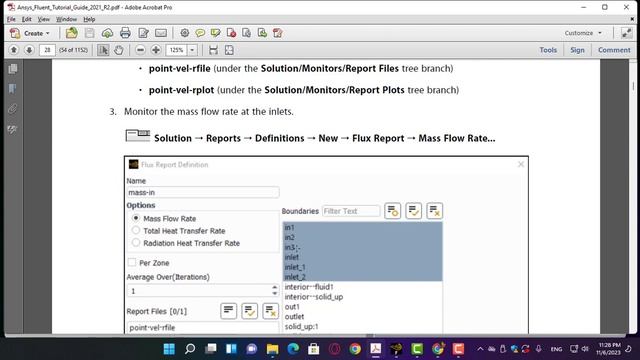Click the delete pages icon
This screenshot has height=360, width=640.
[231, 33]
